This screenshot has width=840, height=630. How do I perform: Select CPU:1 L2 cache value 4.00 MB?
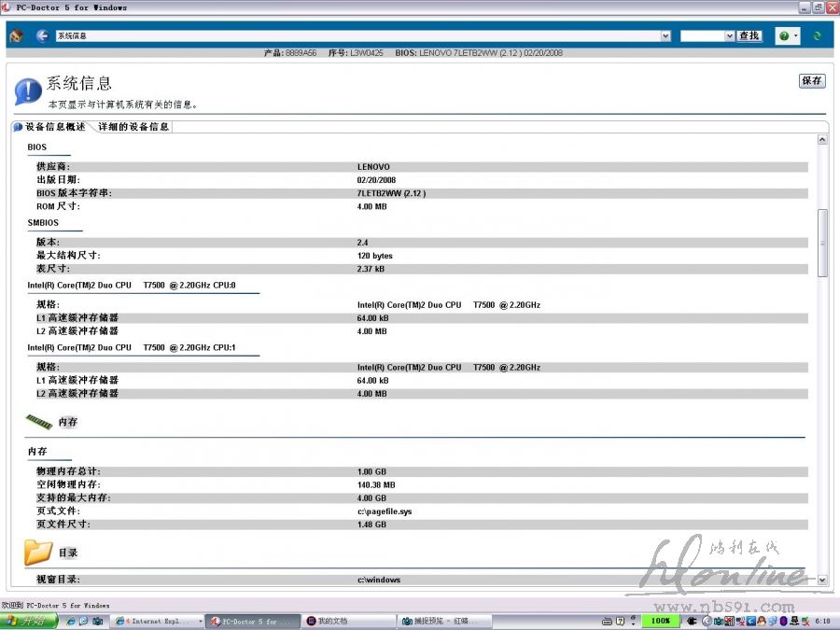click(x=371, y=394)
